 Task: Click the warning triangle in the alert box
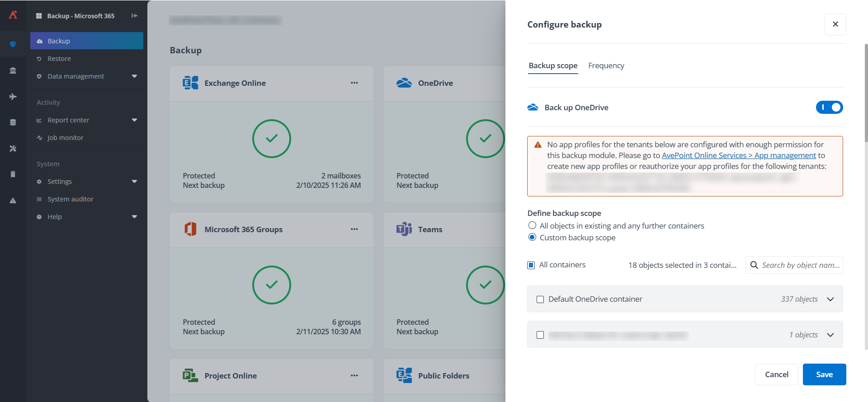pyautogui.click(x=538, y=145)
